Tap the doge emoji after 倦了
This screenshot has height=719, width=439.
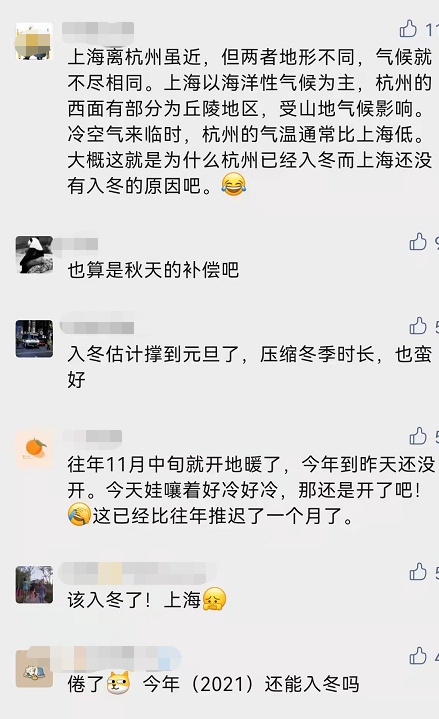coord(119,684)
